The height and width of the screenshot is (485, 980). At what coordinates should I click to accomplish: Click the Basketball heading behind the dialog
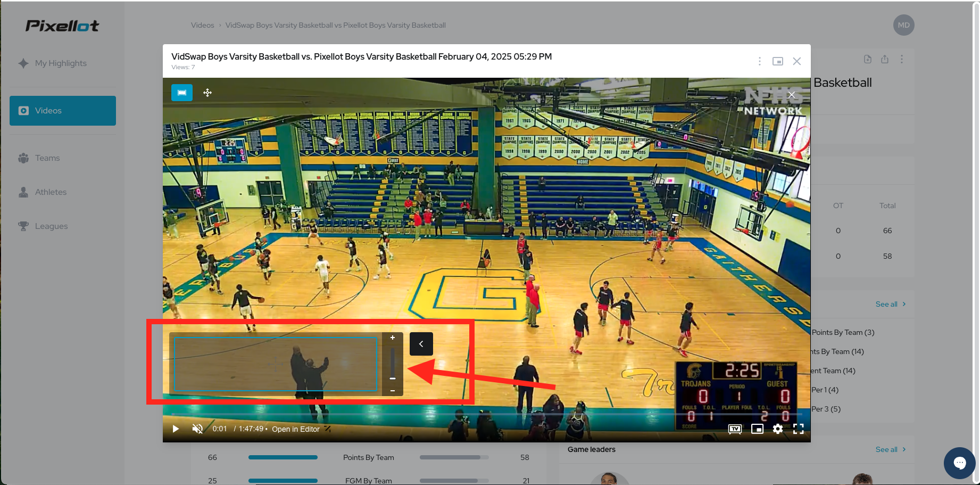click(x=843, y=83)
